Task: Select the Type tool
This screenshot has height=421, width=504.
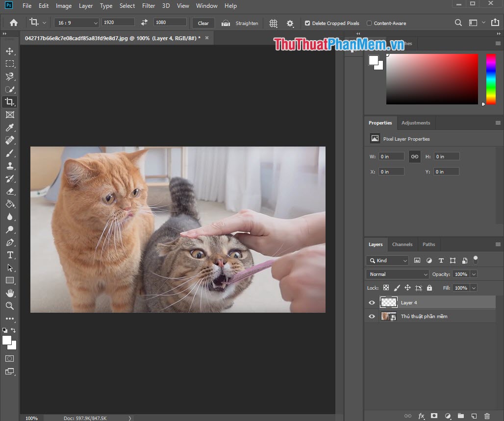Action: (x=10, y=255)
